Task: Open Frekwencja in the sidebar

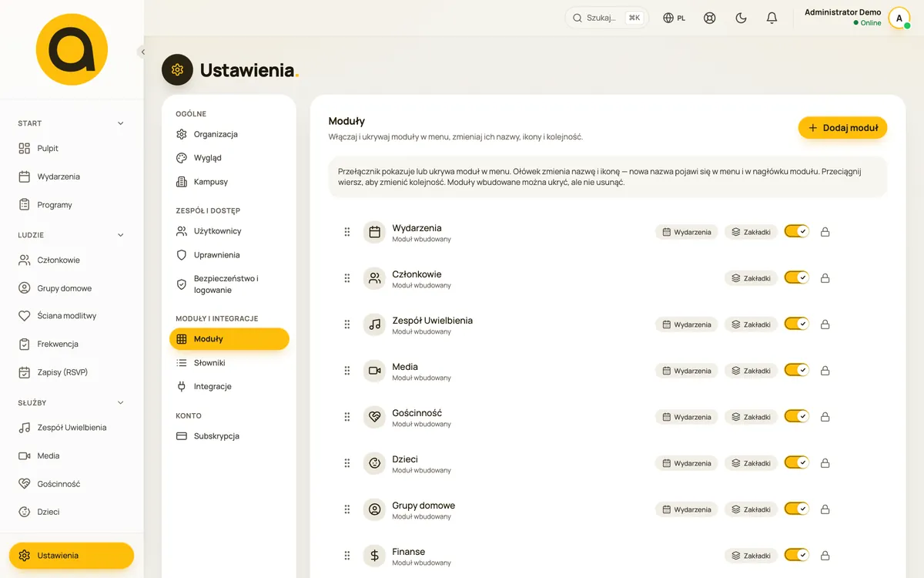Action: click(x=72, y=344)
